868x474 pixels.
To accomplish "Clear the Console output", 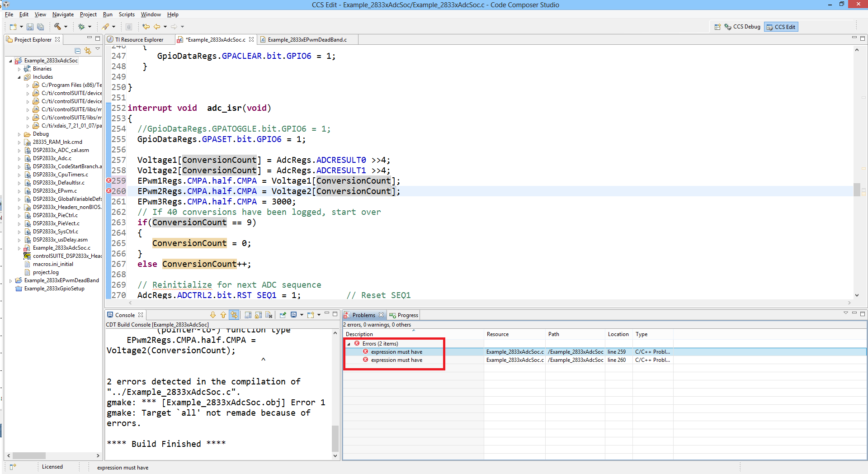I will tap(269, 315).
